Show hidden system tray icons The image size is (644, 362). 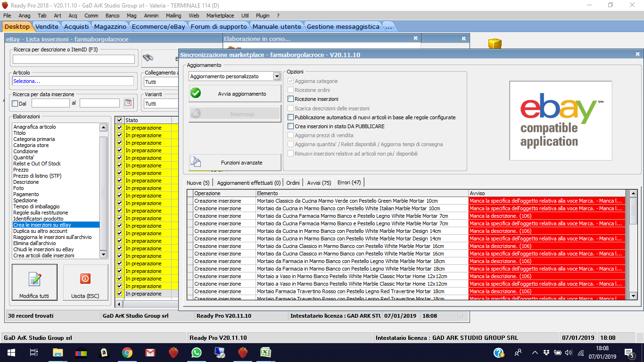(535, 353)
